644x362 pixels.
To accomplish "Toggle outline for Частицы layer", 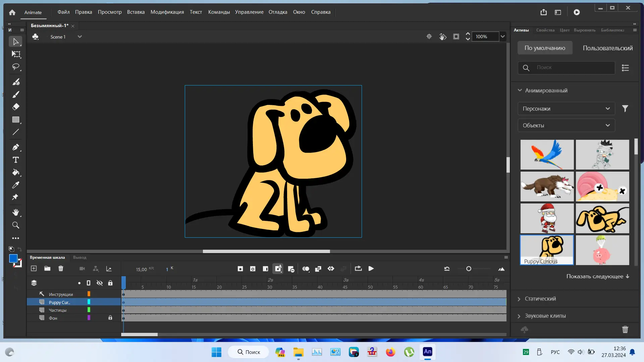I will [x=89, y=310].
